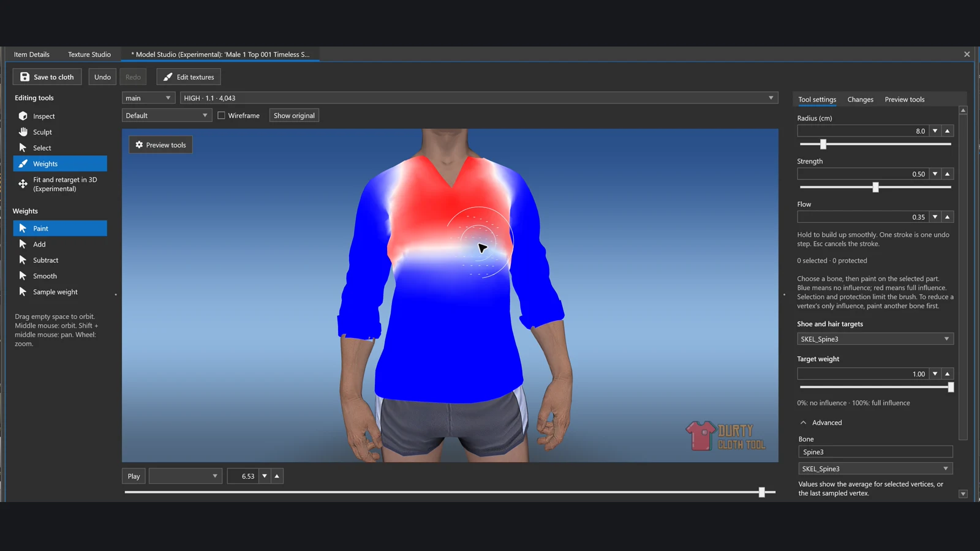Decrease Strength value with down arrow

935,174
